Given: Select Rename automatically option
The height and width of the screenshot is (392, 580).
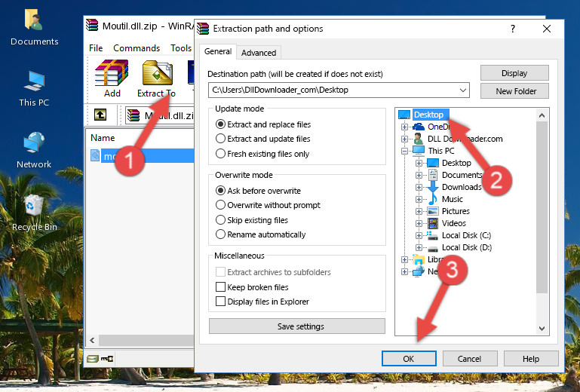Looking at the screenshot, I should click(220, 234).
